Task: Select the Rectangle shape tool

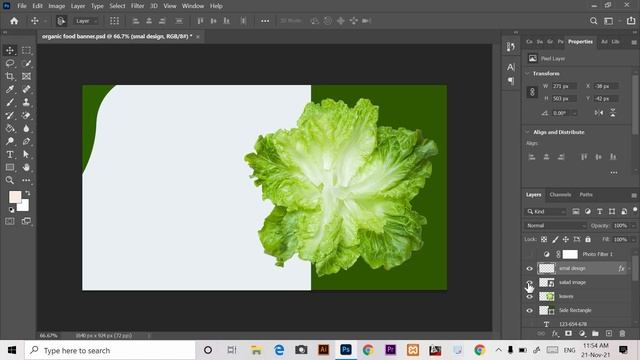Action: coord(10,167)
